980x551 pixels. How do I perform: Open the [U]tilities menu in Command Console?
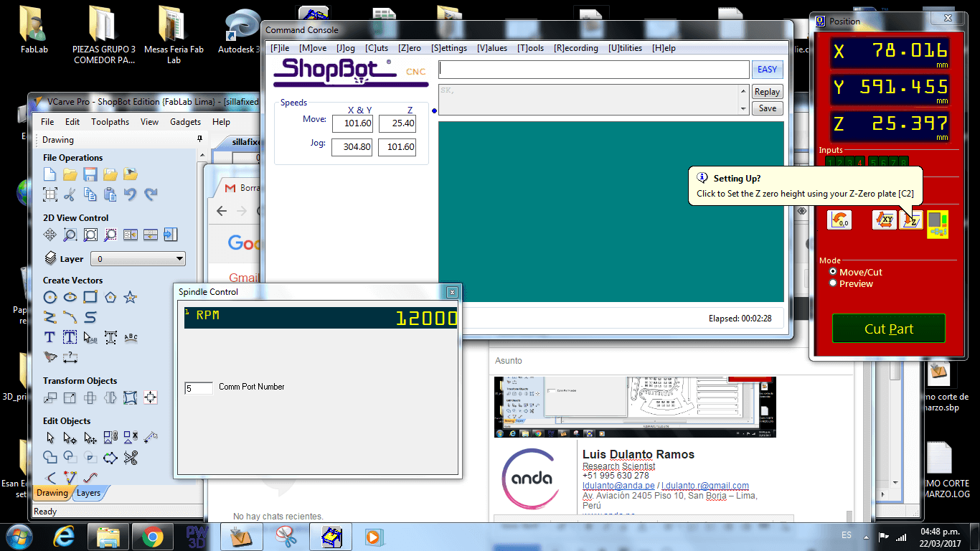click(625, 48)
